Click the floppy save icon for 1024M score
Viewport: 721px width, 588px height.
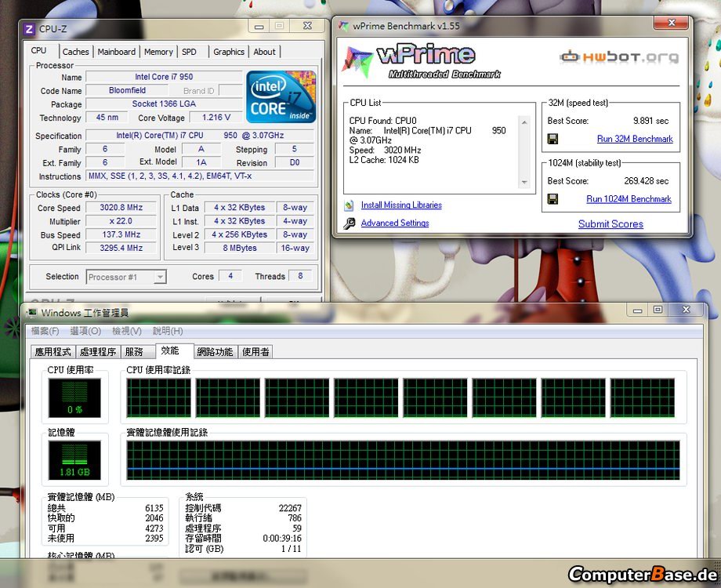553,199
